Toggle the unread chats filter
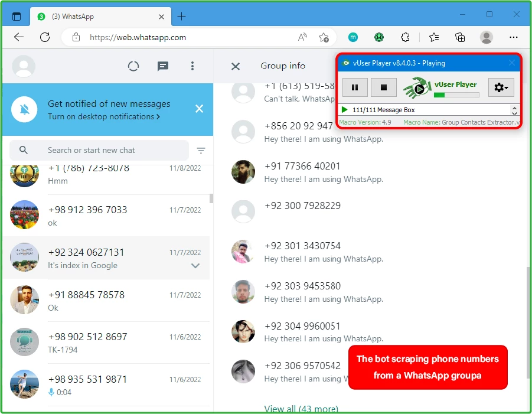 click(x=201, y=151)
